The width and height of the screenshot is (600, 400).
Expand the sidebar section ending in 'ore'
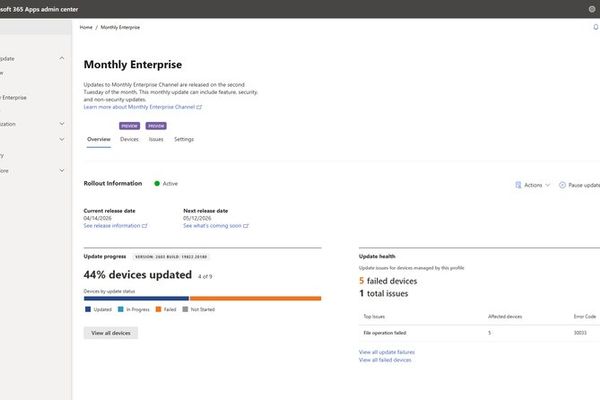click(62, 170)
